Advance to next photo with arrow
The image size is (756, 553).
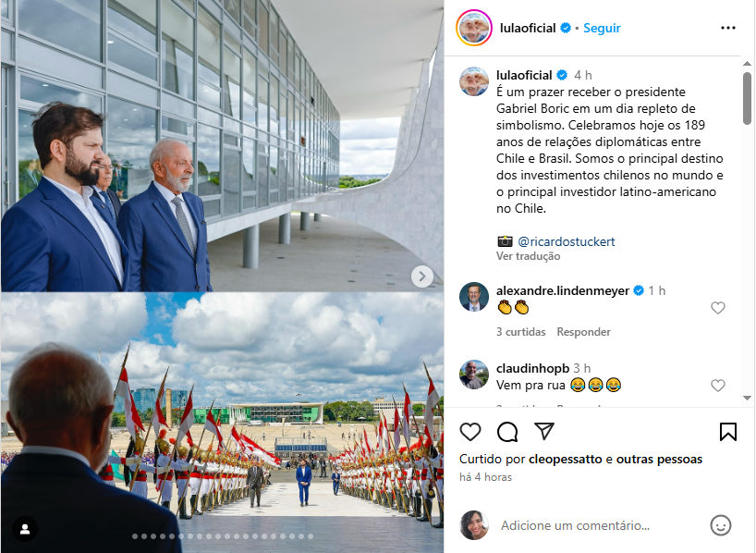(421, 276)
